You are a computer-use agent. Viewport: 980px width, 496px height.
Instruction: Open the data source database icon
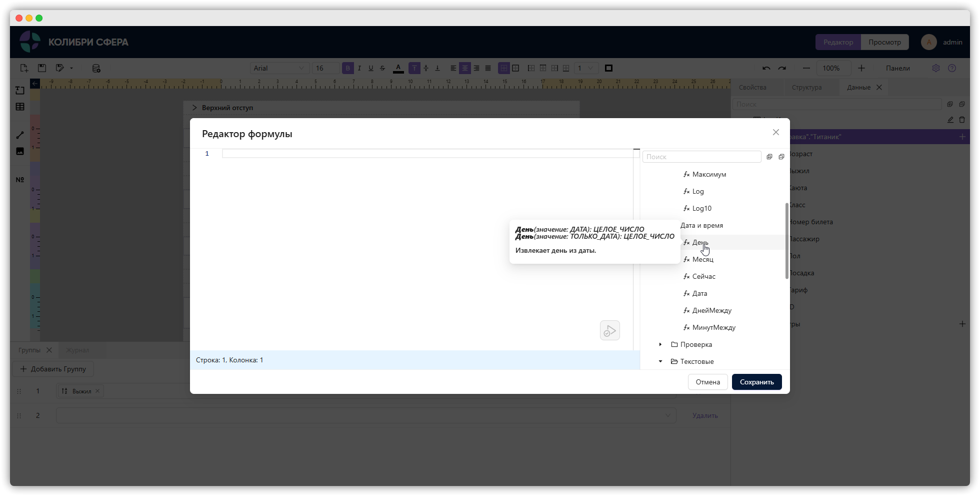(x=96, y=68)
